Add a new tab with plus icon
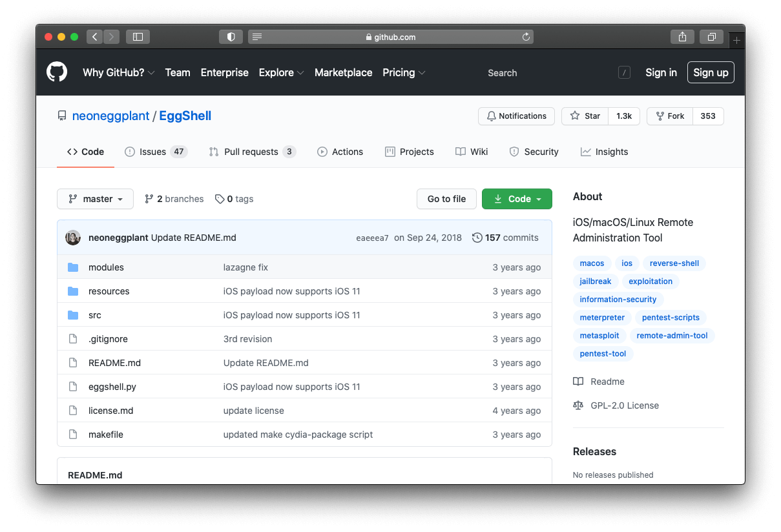Image resolution: width=781 pixels, height=532 pixels. click(x=736, y=40)
